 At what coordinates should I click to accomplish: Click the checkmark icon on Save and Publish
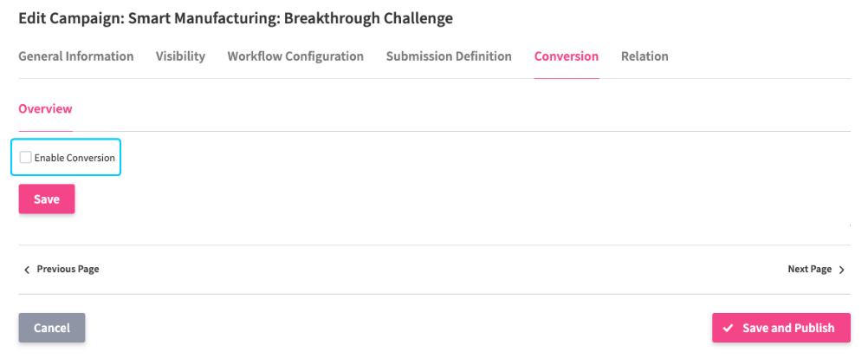tap(728, 329)
